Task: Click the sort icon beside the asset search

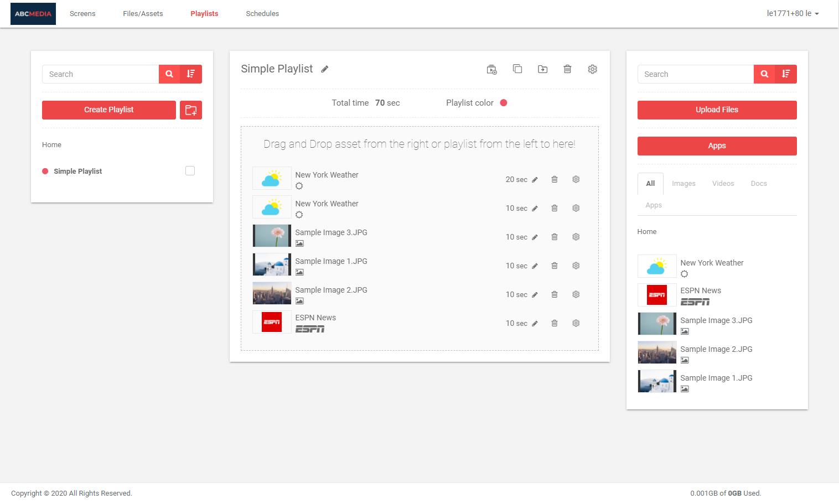Action: click(785, 74)
